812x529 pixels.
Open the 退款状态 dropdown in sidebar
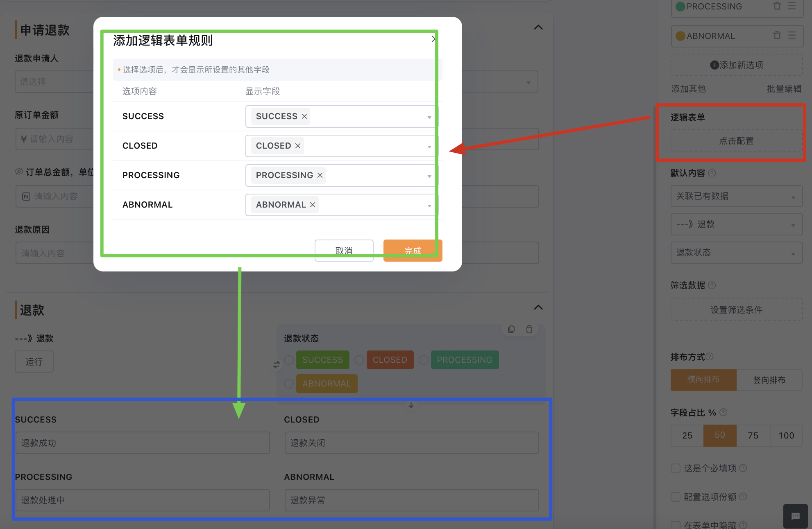pyautogui.click(x=737, y=253)
